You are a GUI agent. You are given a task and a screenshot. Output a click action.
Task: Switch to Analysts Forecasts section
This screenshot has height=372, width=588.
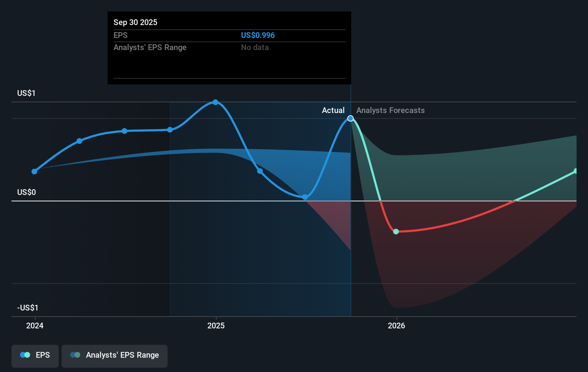point(390,110)
